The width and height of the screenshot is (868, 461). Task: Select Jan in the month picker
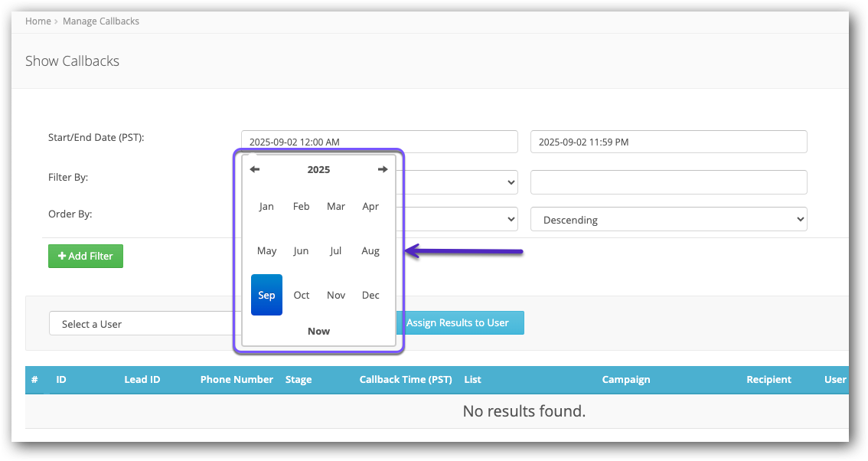tap(266, 207)
